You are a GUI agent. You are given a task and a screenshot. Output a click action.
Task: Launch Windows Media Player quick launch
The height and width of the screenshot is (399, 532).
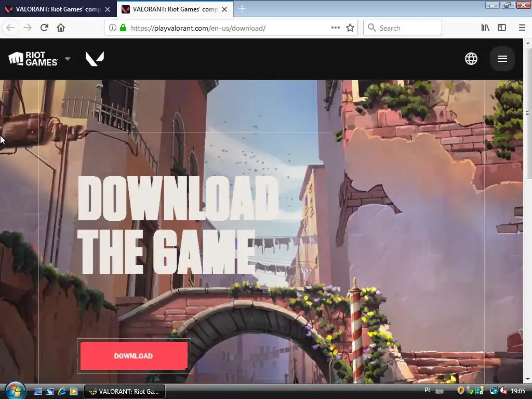coord(74,392)
